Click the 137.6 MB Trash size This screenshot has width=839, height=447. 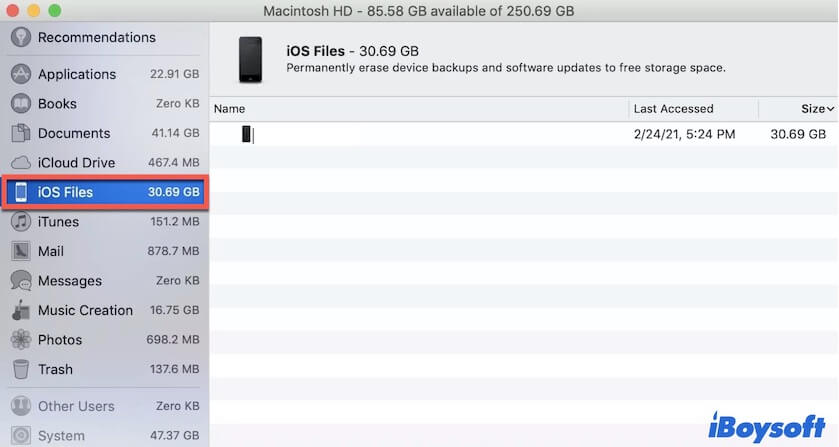click(x=174, y=369)
